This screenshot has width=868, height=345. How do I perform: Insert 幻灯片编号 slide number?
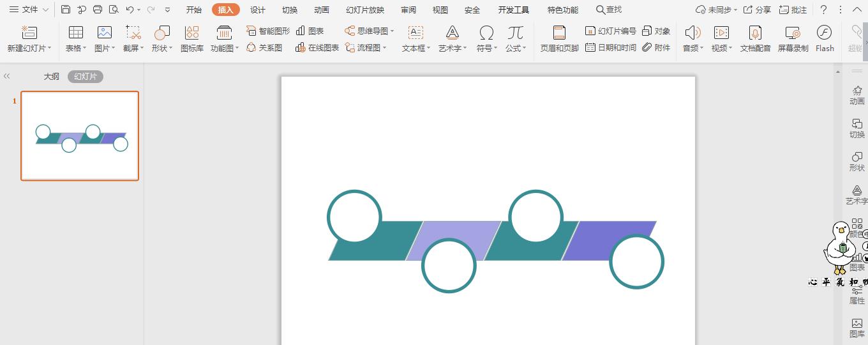611,31
